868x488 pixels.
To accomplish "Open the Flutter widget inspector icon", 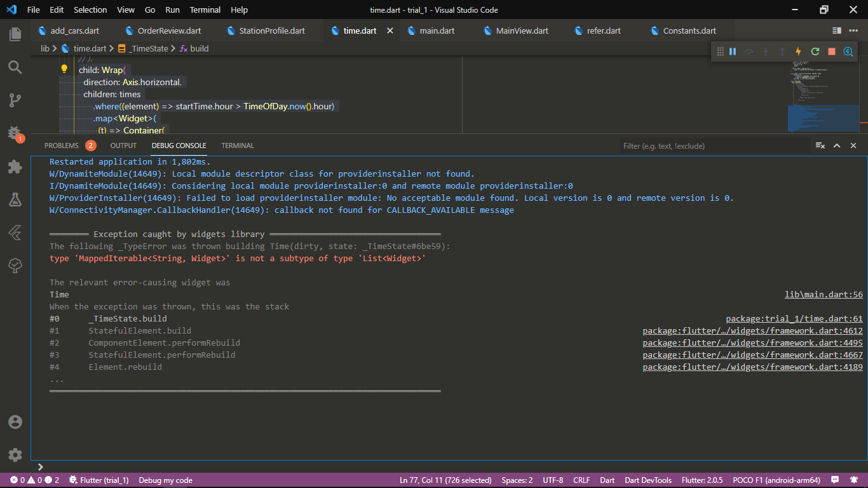I will (x=848, y=51).
